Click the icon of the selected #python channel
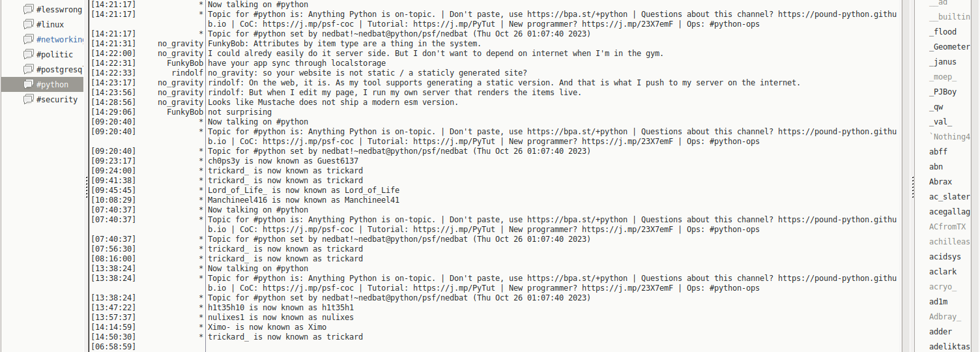Screen dimensions: 980x352 click(x=28, y=84)
